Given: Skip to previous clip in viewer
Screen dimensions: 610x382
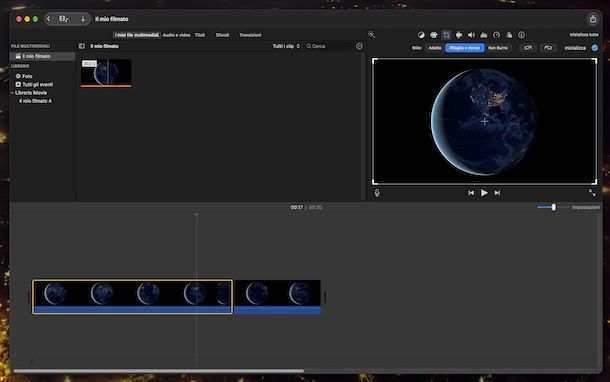Looking at the screenshot, I should pos(471,193).
